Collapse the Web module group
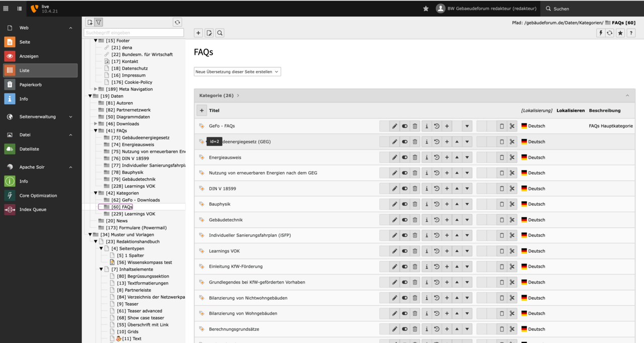 [x=70, y=28]
